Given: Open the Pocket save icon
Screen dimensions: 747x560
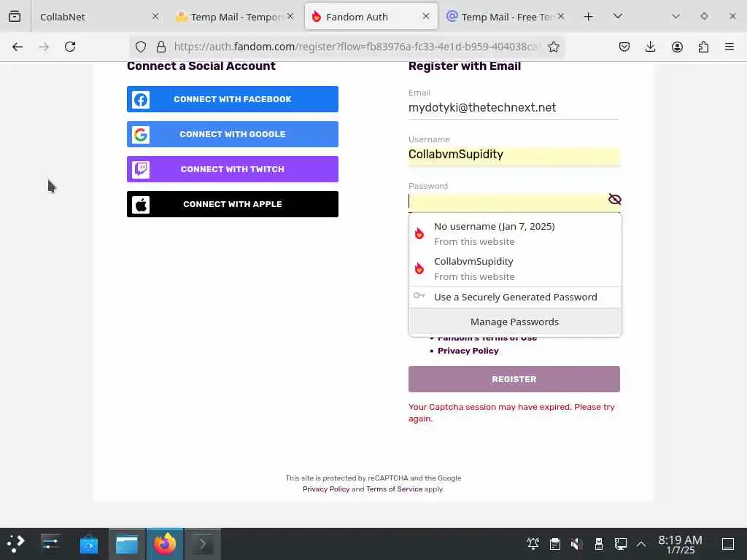Looking at the screenshot, I should 624,47.
